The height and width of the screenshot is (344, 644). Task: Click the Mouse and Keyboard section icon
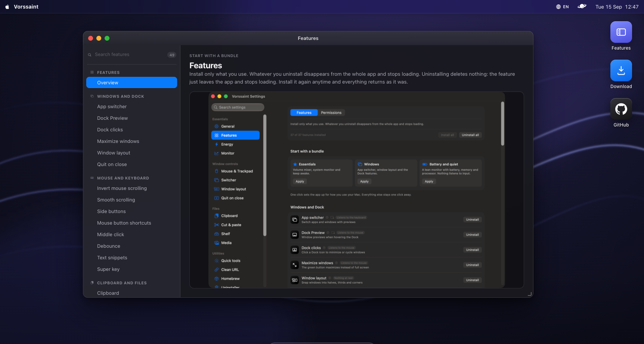pos(92,178)
